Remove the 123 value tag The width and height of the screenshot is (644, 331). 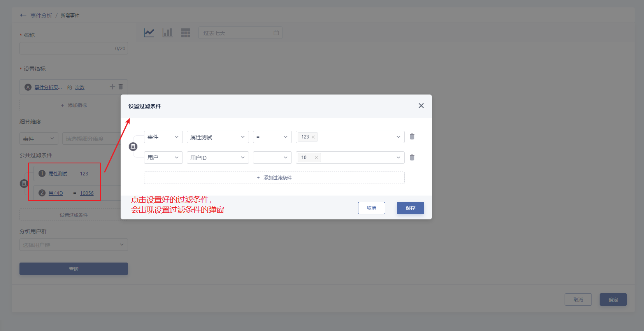coord(313,137)
